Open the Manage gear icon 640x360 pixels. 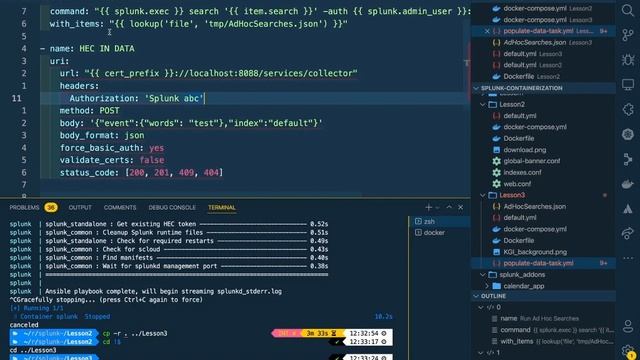628,351
